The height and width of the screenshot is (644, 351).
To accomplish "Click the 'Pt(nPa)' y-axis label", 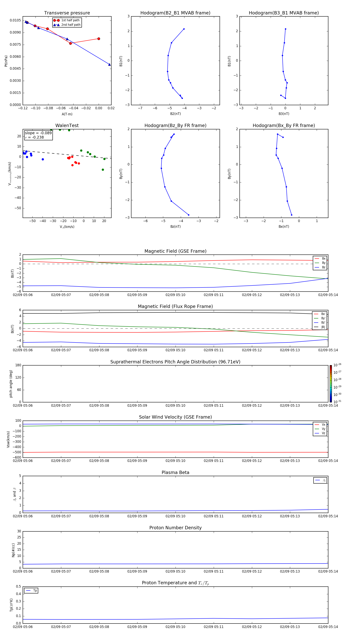I will (x=6, y=61).
